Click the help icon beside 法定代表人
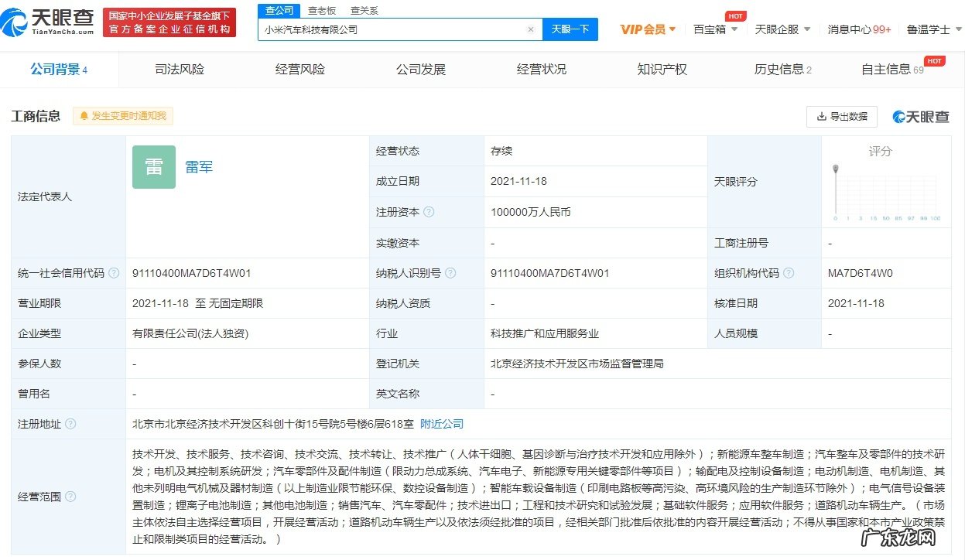The width and height of the screenshot is (965, 560). tap(80, 196)
